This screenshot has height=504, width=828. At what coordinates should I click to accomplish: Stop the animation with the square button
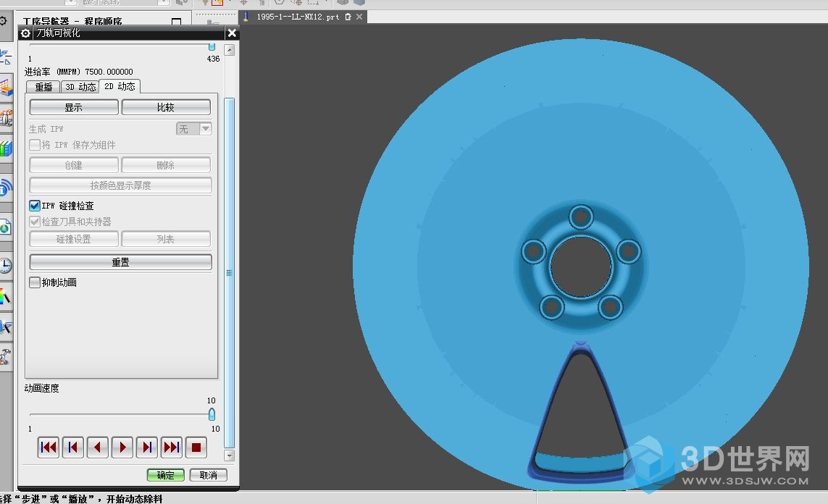click(x=196, y=448)
